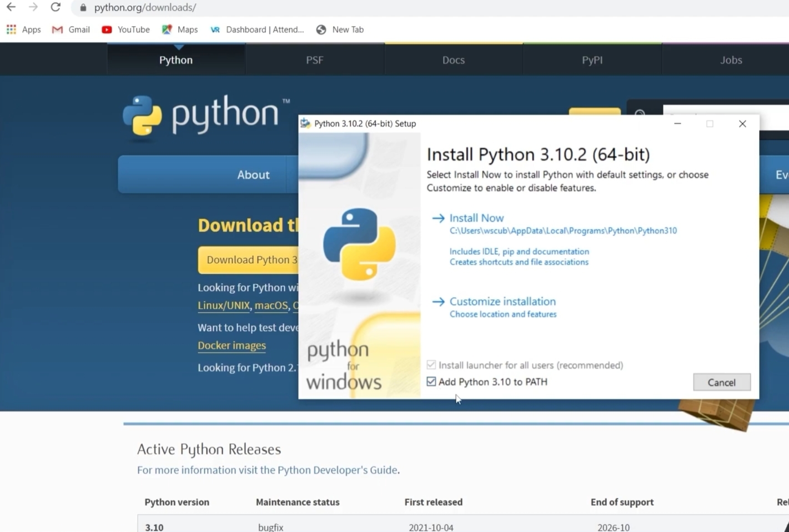Click the arrow beside Customize installation
The image size is (789, 532).
438,302
